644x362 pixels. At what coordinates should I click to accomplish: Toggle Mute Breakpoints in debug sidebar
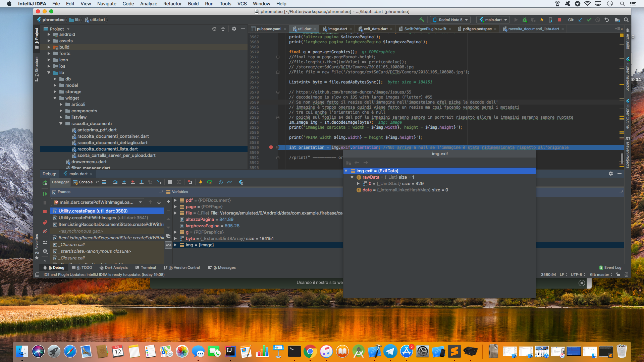point(45,231)
